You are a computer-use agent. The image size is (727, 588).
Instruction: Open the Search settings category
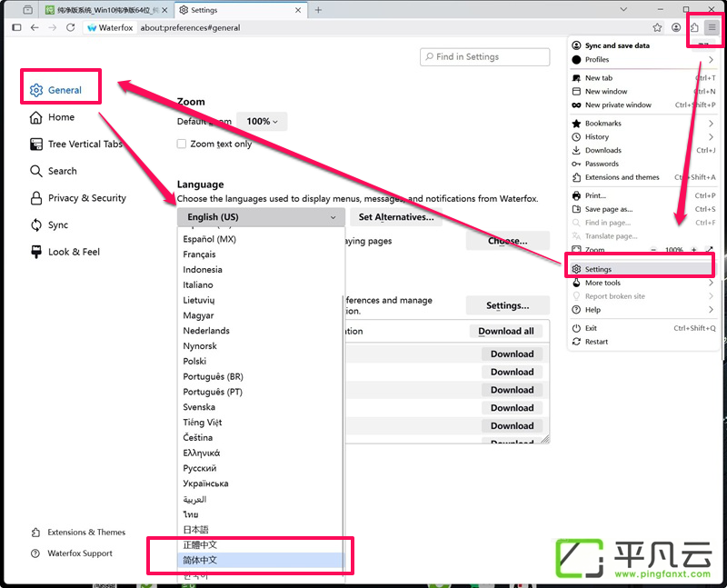coord(54,171)
